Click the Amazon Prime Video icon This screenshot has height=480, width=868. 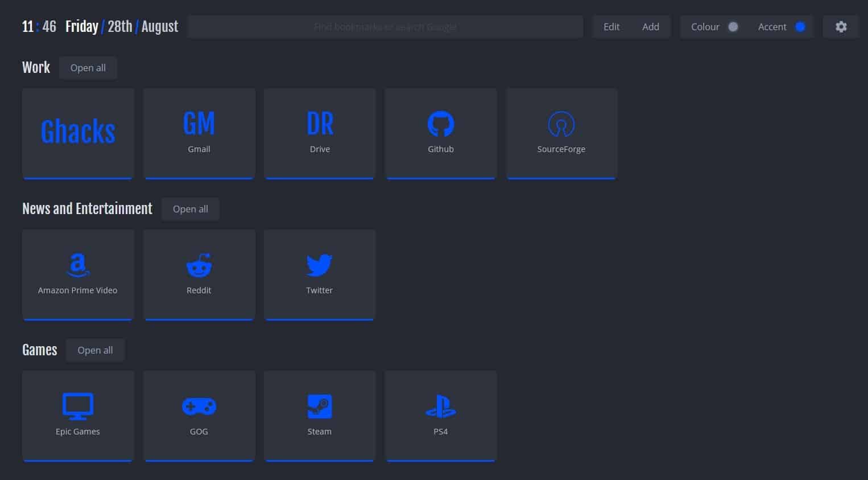tap(77, 264)
